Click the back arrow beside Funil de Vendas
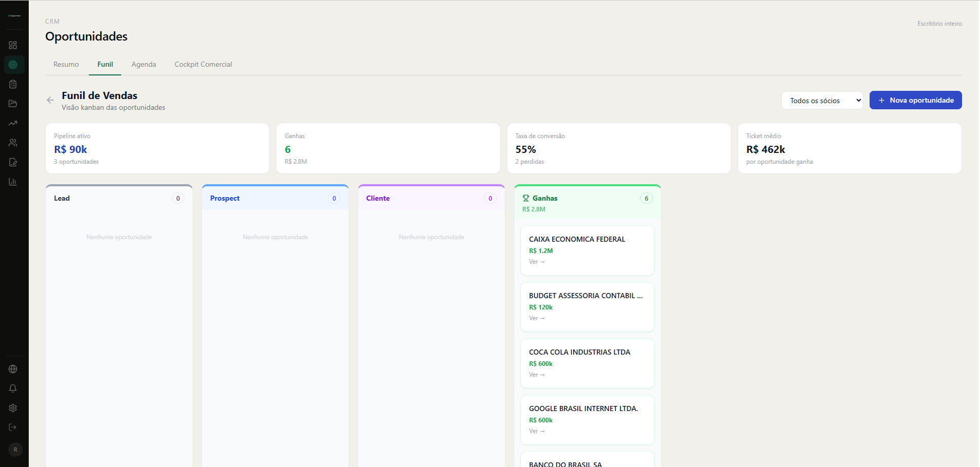This screenshot has width=980, height=467. coord(50,100)
